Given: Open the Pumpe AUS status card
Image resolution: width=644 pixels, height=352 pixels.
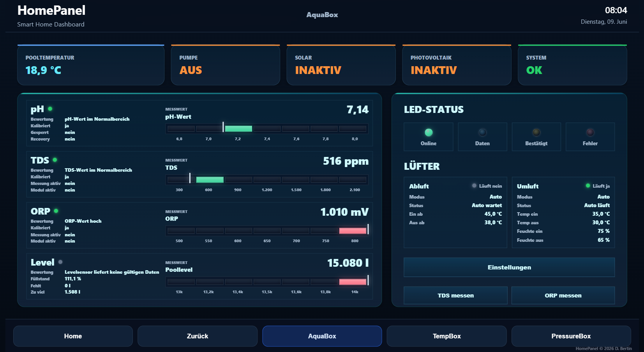Looking at the screenshot, I should pos(226,65).
